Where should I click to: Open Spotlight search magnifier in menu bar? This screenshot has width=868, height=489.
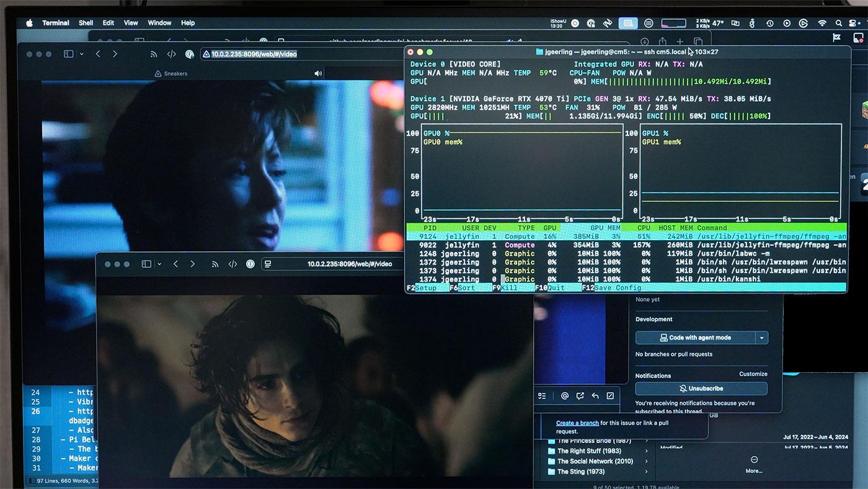838,23
